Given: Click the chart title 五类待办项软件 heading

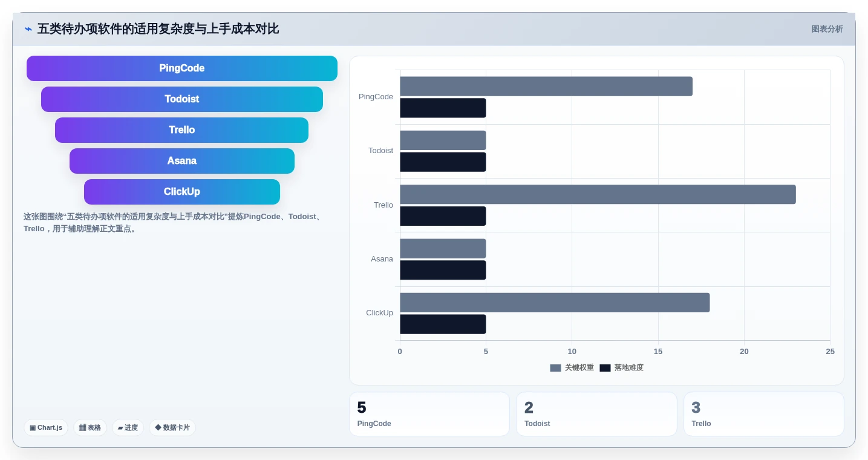Looking at the screenshot, I should [158, 29].
